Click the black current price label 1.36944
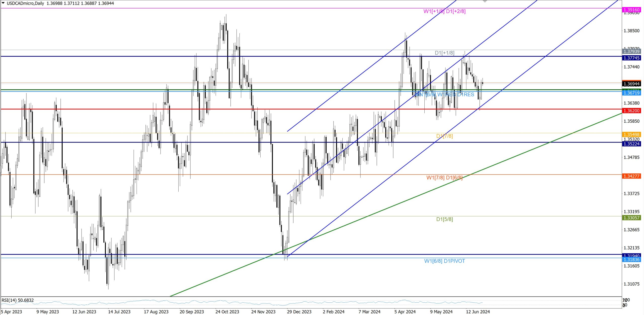Screen dimensions: 644x315 631,84
